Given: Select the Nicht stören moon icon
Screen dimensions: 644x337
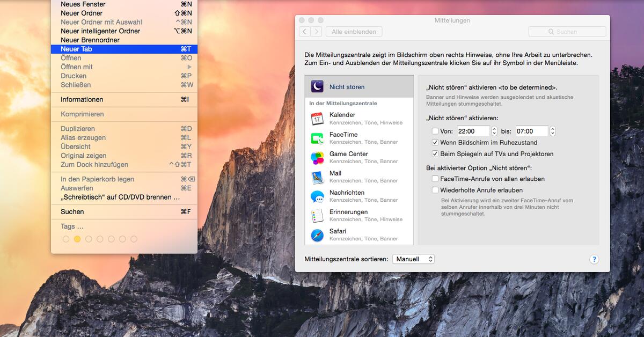Looking at the screenshot, I should pyautogui.click(x=318, y=86).
